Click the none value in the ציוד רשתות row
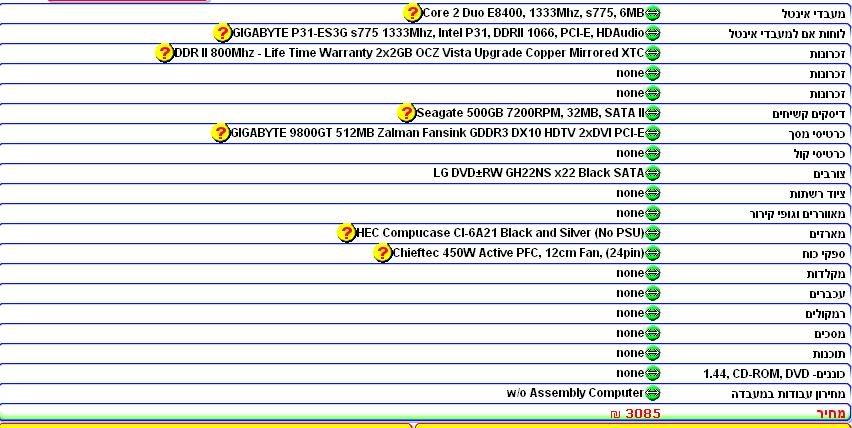Screen dimensions: 852x428 tap(630, 192)
